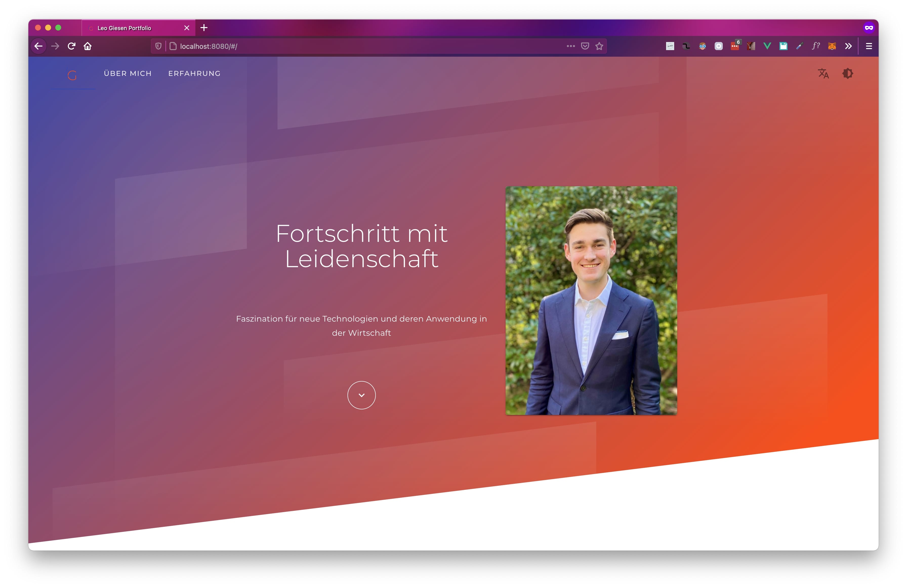Open the browser home page icon
The height and width of the screenshot is (588, 907).
(88, 46)
